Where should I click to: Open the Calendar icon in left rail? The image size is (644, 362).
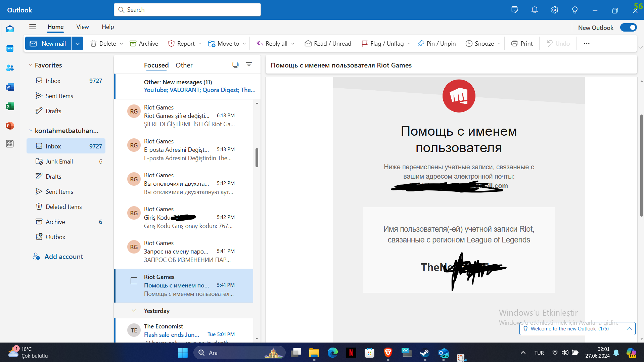point(10,49)
